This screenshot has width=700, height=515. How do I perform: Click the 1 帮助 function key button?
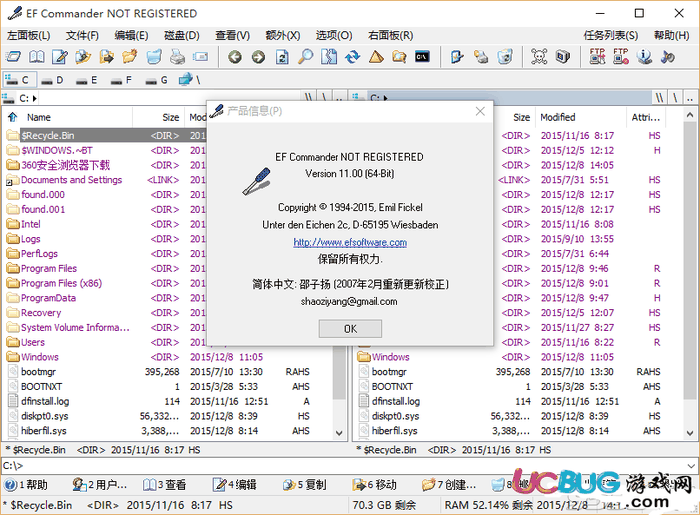(26, 485)
